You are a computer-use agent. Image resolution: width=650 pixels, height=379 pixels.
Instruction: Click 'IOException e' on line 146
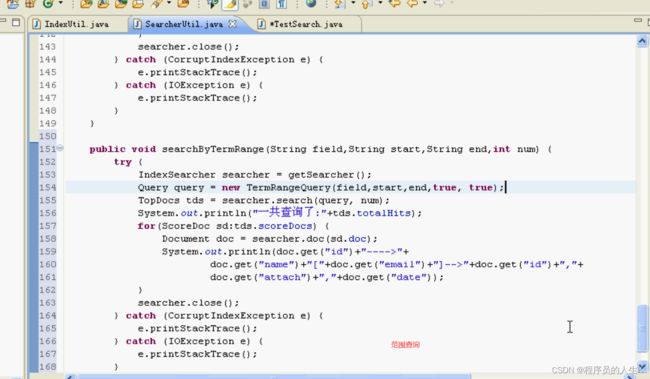(207, 85)
